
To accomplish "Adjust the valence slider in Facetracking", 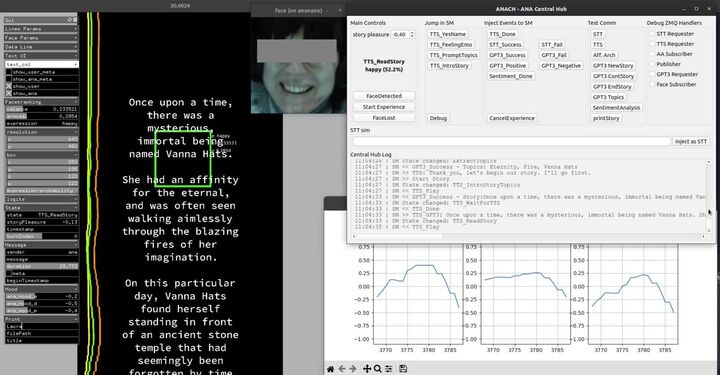I will [x=41, y=109].
